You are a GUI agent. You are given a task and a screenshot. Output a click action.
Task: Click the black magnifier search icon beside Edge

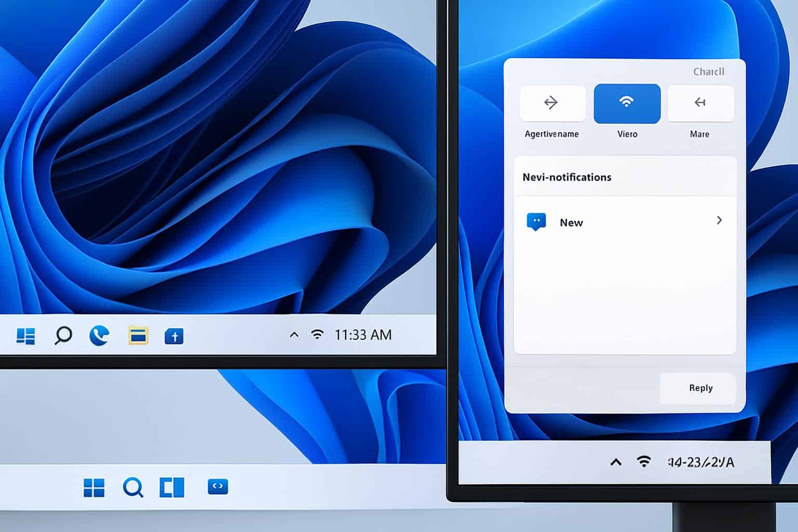click(63, 336)
